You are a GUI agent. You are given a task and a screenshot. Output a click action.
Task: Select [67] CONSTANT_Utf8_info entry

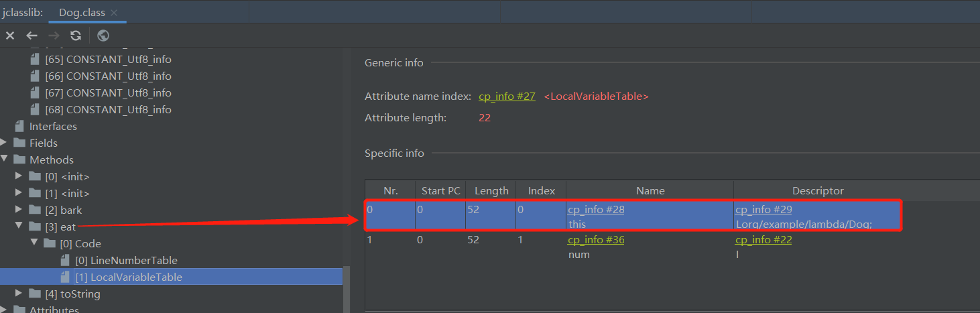(x=108, y=92)
